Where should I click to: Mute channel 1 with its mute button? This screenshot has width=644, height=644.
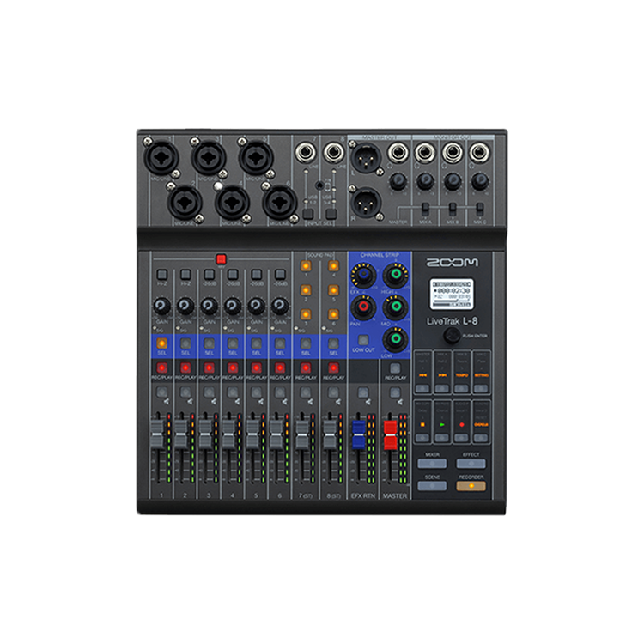pyautogui.click(x=161, y=392)
